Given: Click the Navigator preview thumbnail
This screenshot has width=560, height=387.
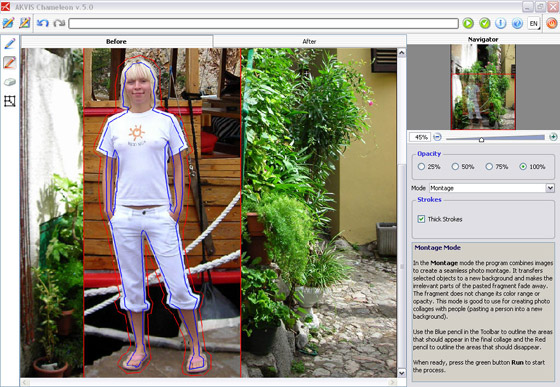Looking at the screenshot, I should pyautogui.click(x=483, y=87).
